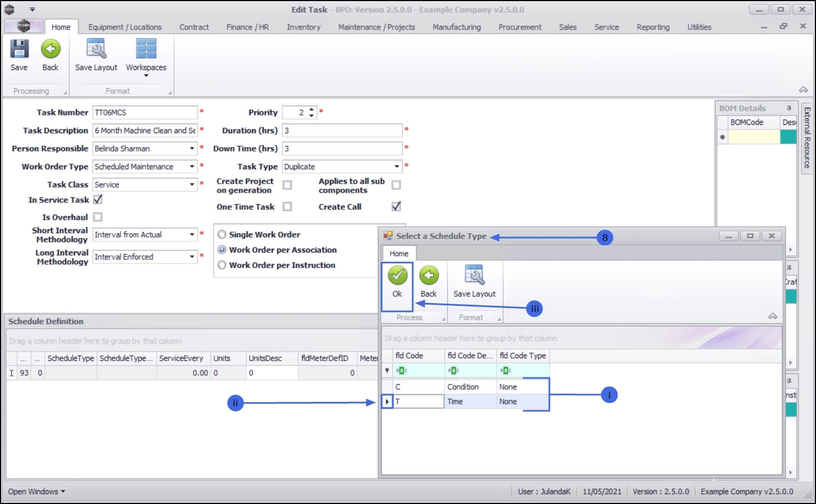Viewport: 816px width, 504px height.
Task: Click the Down Time (hrs) input field
Action: coord(342,149)
